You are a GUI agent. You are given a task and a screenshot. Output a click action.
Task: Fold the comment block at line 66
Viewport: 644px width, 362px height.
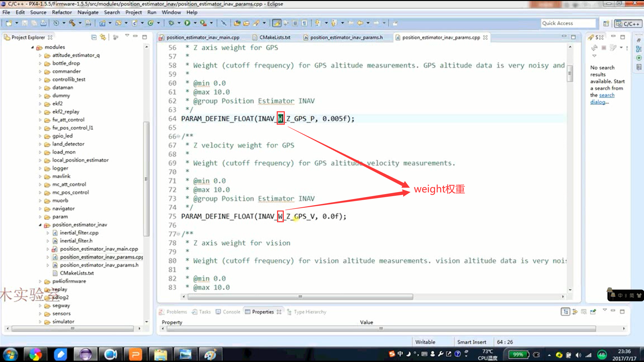tap(178, 136)
